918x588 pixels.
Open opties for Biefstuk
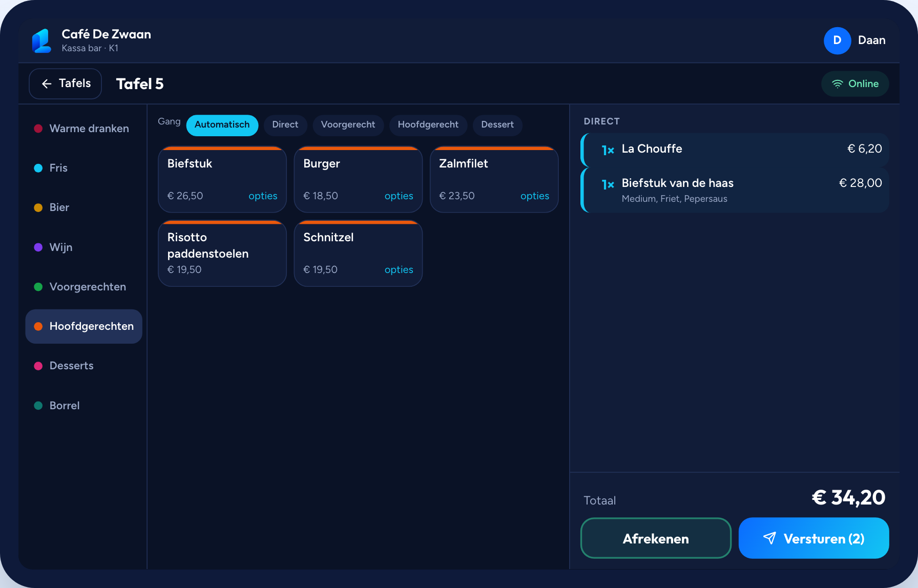point(263,196)
